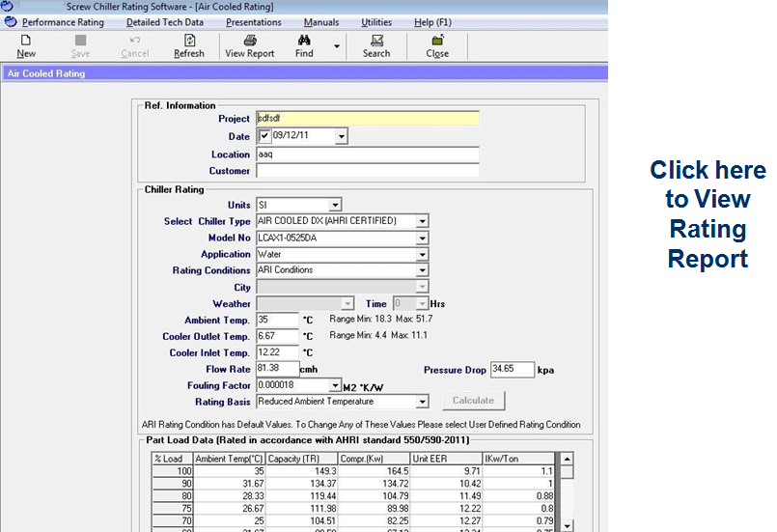Click the Close toolbar icon
Screen dimensions: 777x532
click(x=437, y=41)
